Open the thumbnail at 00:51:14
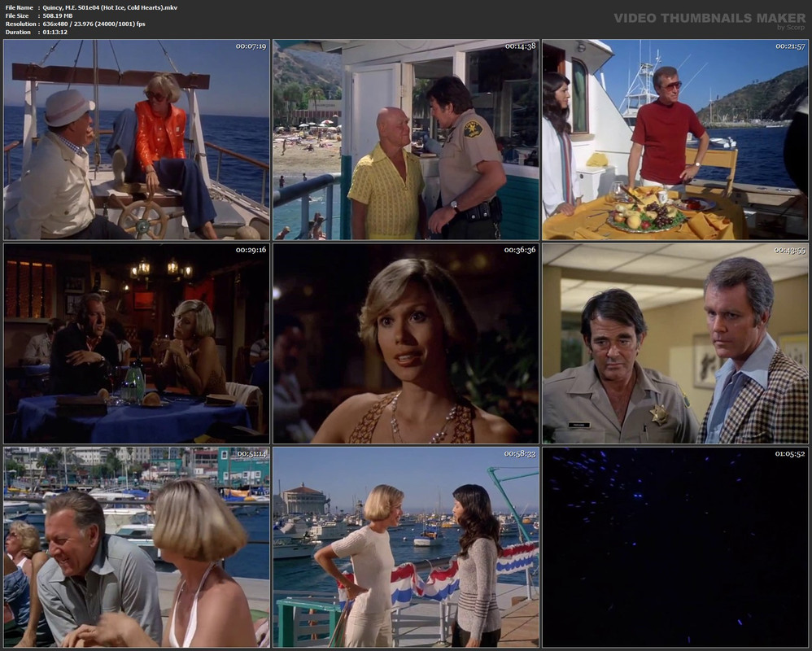The image size is (812, 651). [137, 548]
